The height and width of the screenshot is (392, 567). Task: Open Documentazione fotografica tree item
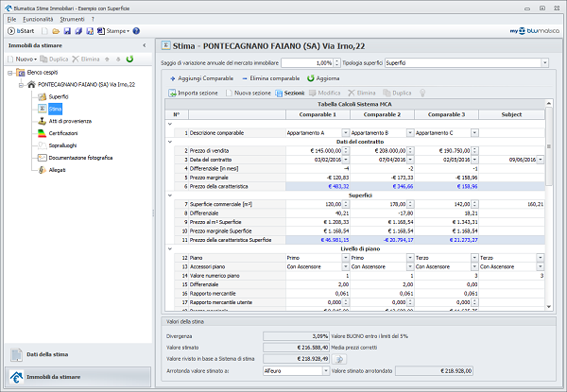click(78, 158)
